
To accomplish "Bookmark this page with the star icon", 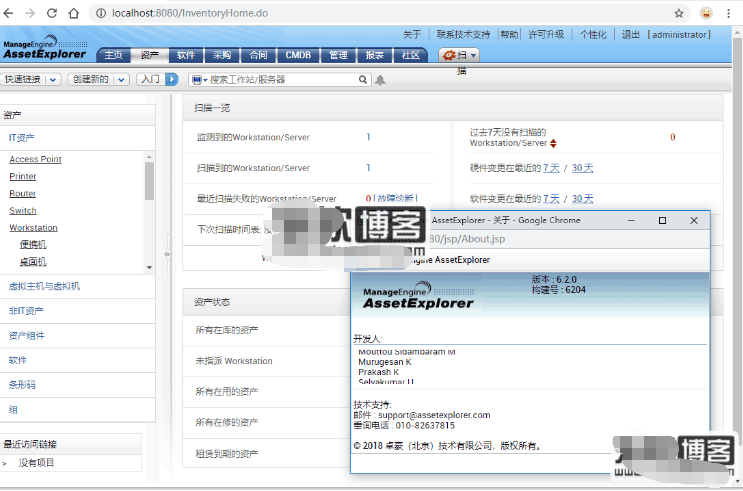I will [x=679, y=13].
